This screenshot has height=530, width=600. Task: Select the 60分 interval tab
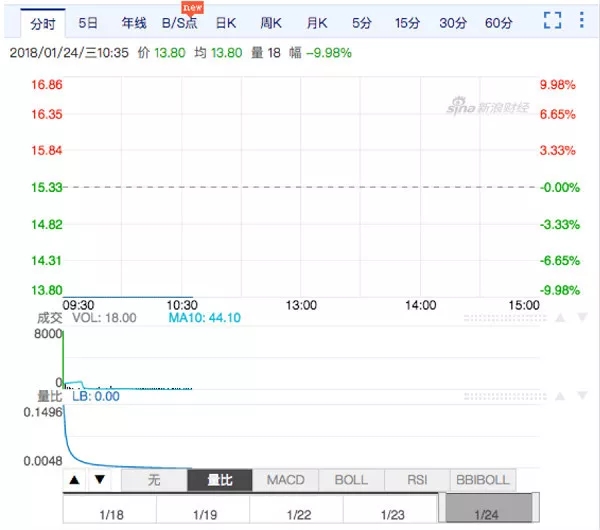499,22
